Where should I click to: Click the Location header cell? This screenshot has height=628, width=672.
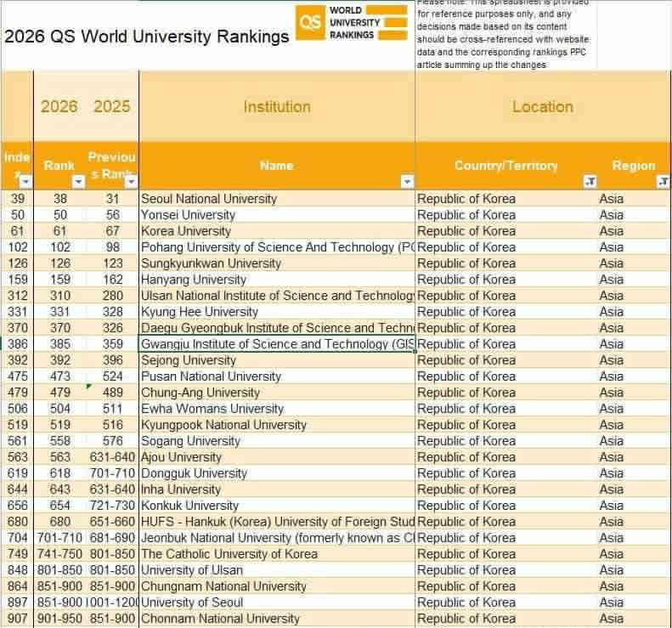pyautogui.click(x=542, y=107)
